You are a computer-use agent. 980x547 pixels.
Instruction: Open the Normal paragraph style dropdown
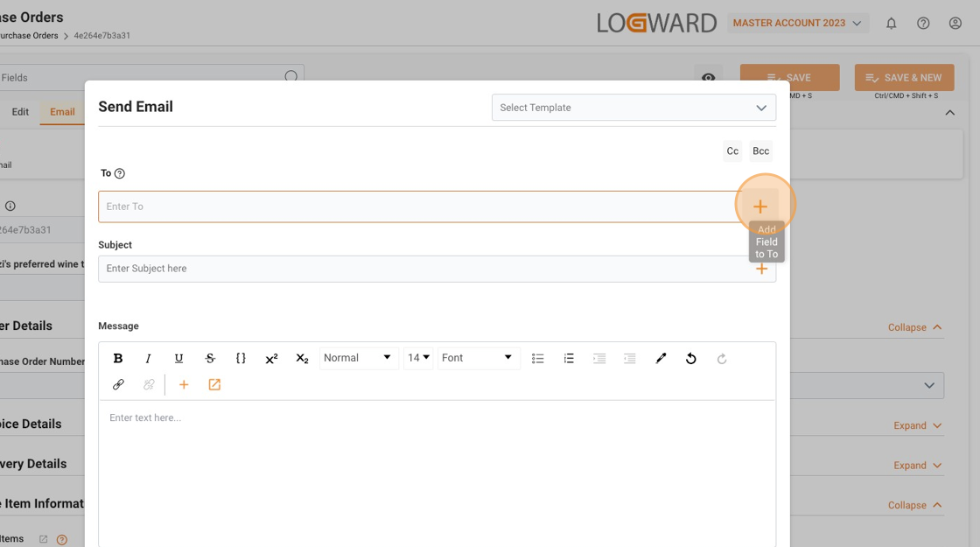pyautogui.click(x=358, y=358)
